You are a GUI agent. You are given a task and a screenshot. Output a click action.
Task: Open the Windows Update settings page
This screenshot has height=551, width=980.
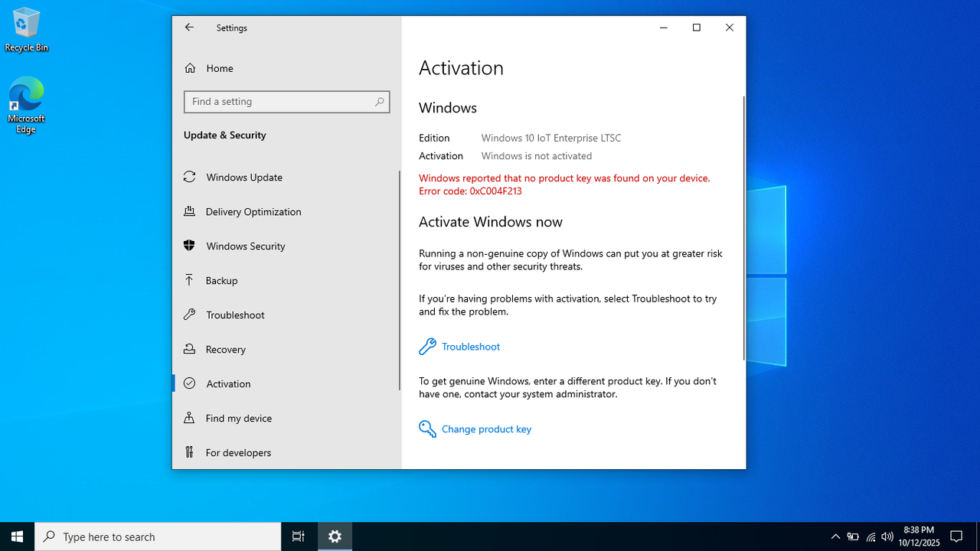pyautogui.click(x=286, y=177)
